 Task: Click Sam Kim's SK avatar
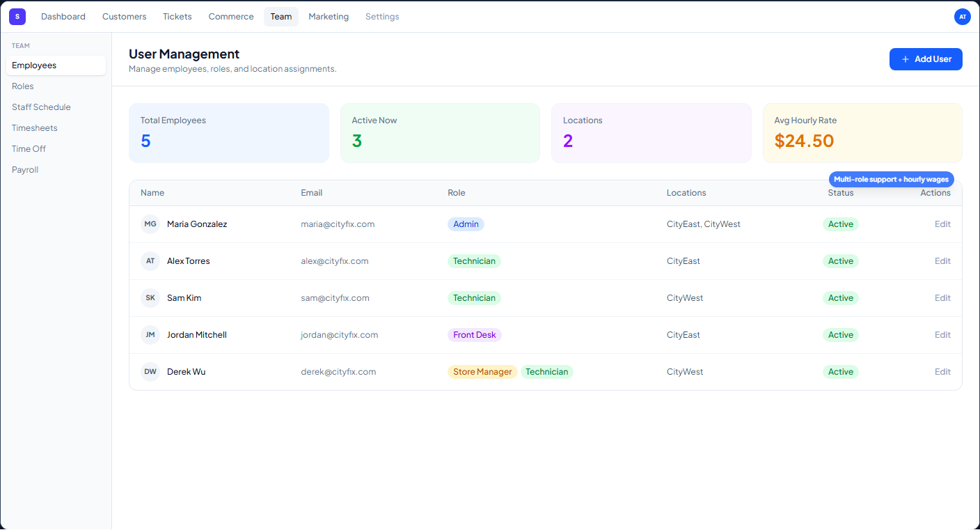[150, 298]
